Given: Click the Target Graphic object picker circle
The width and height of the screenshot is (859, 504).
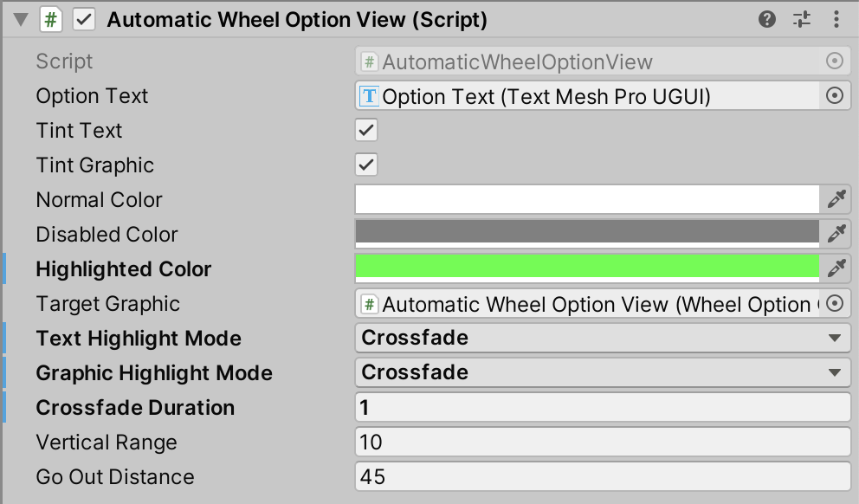Looking at the screenshot, I should (x=835, y=304).
